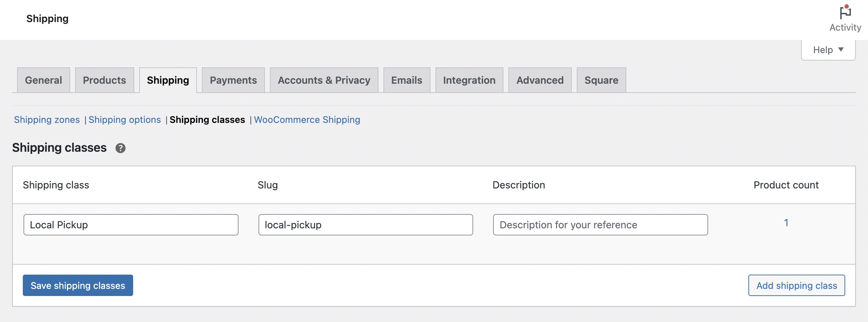Screen dimensions: 868x322
Task: Click the Slug column header
Action: click(268, 185)
